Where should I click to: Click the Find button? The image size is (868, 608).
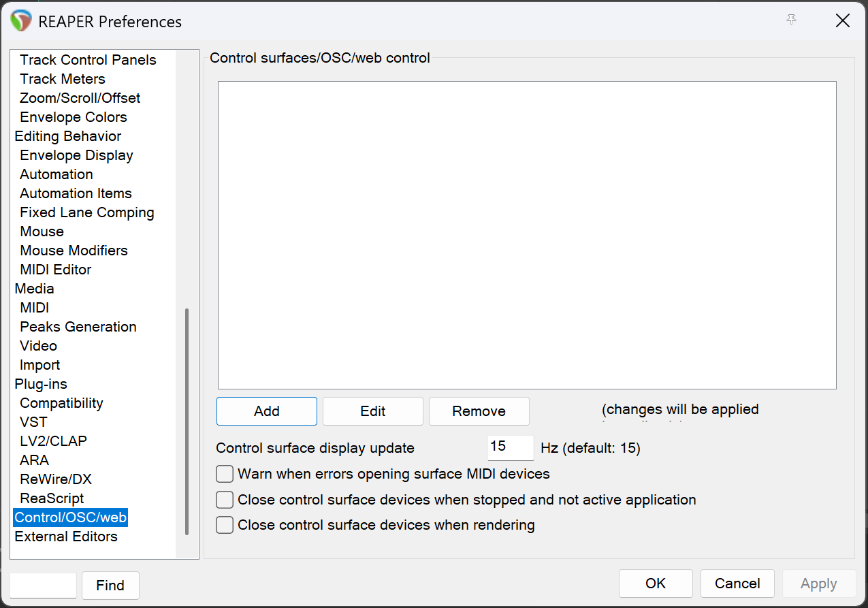[x=110, y=586]
